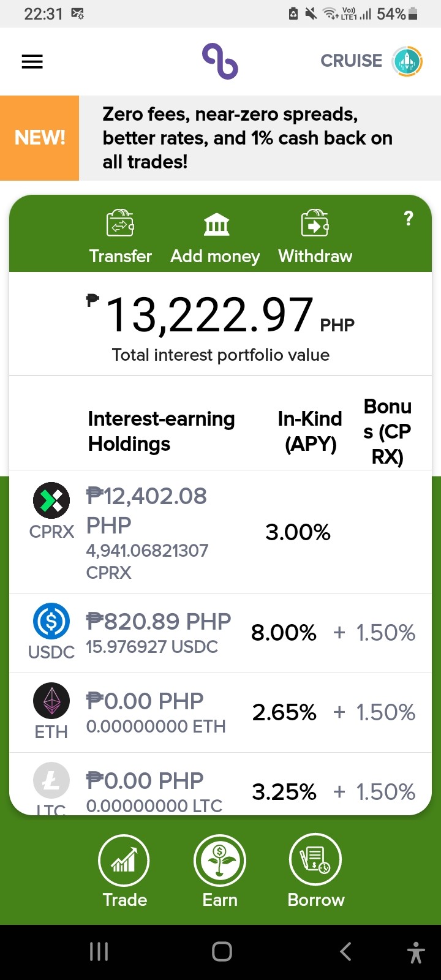Select the ETH holdings row
Viewport: 441px width, 980px height.
pos(221,712)
